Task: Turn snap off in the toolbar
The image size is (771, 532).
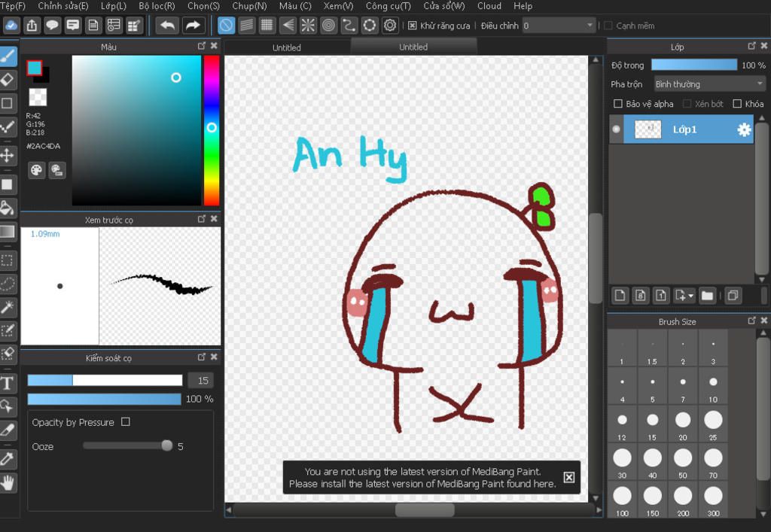Action: 226,26
